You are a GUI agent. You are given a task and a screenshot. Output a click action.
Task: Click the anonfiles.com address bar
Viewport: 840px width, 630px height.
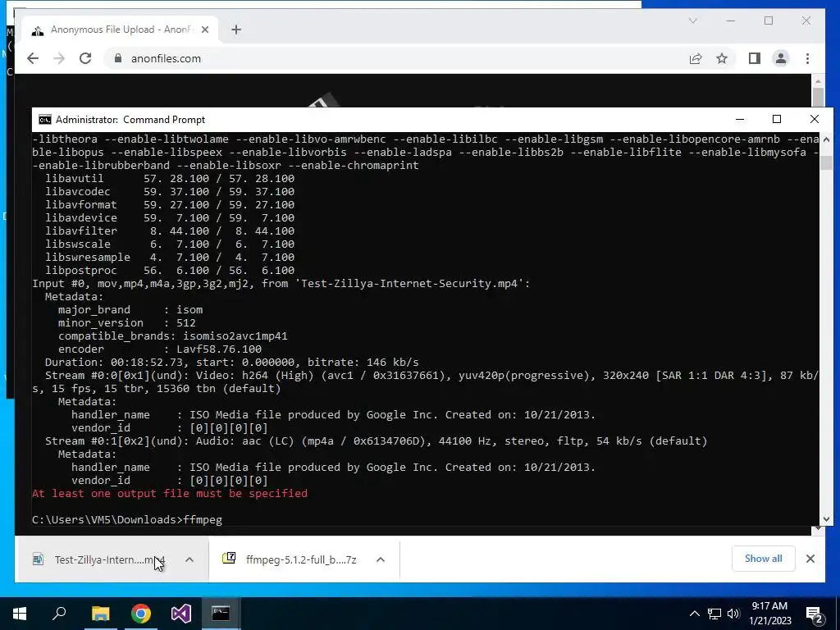tap(396, 58)
